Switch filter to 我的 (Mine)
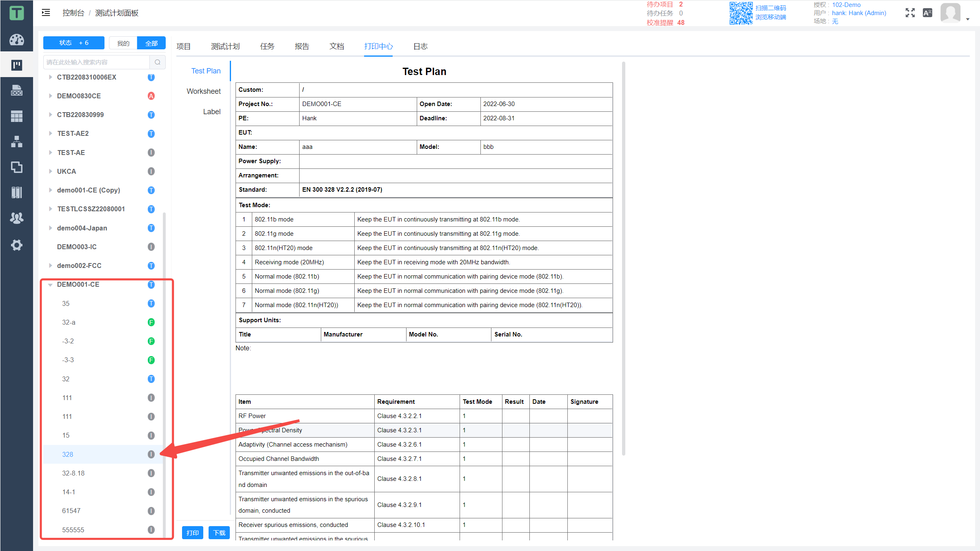The image size is (980, 551). (x=123, y=43)
